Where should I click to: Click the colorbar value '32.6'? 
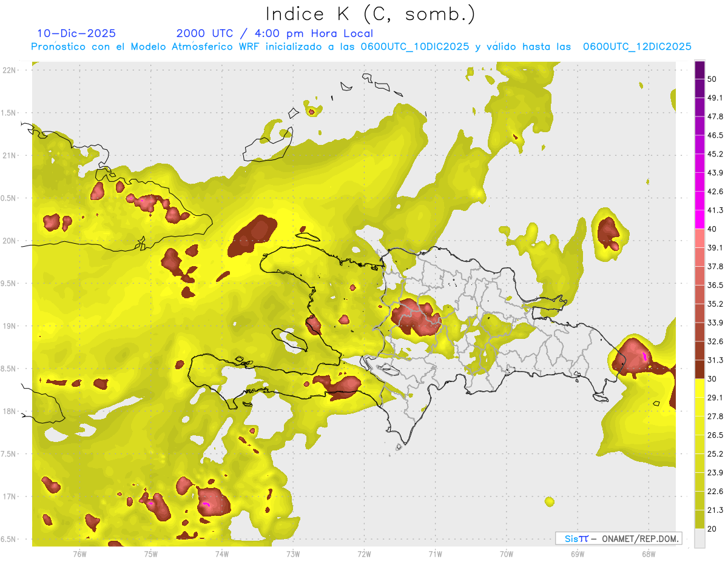pyautogui.click(x=715, y=341)
